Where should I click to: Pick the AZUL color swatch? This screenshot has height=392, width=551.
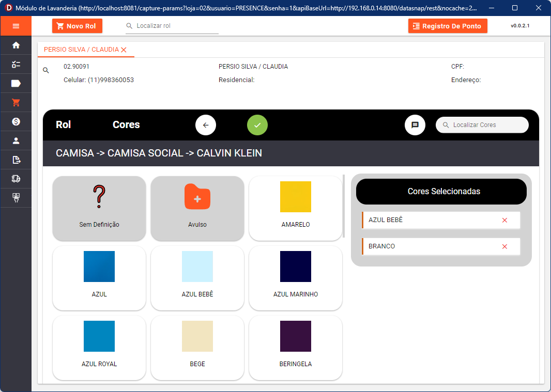point(99,266)
